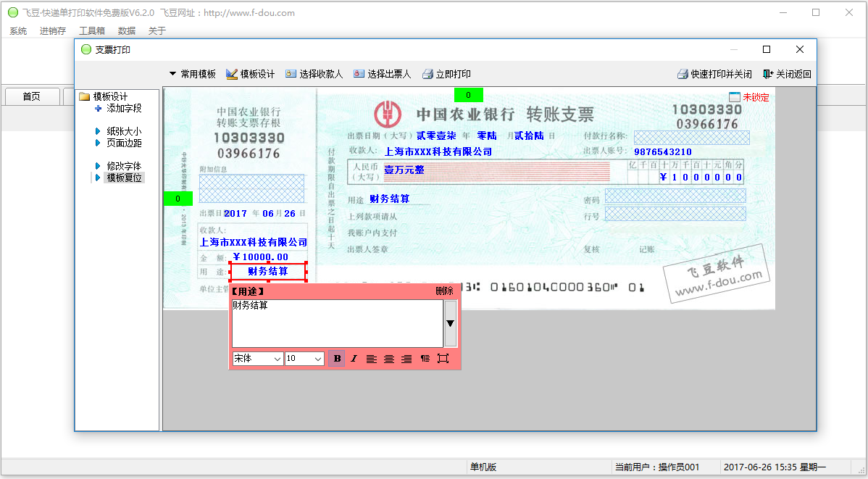868x479 pixels.
Task: Click the green 支票打印 window icon
Action: pos(85,49)
